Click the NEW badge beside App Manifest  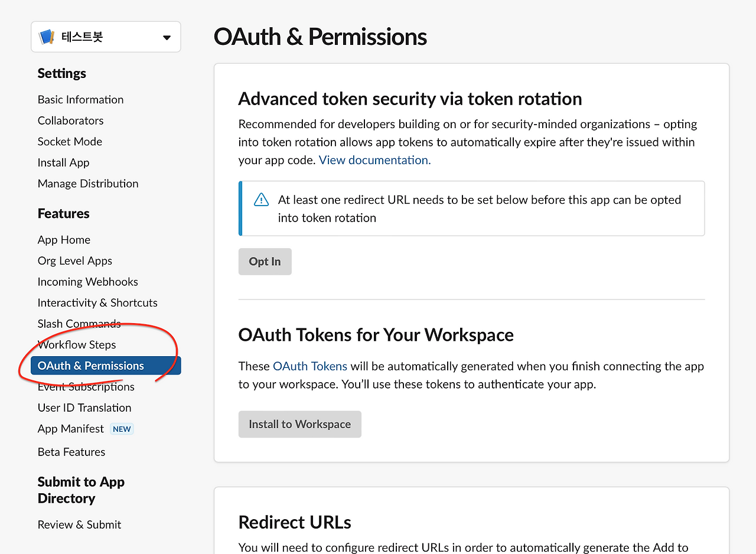coord(122,429)
